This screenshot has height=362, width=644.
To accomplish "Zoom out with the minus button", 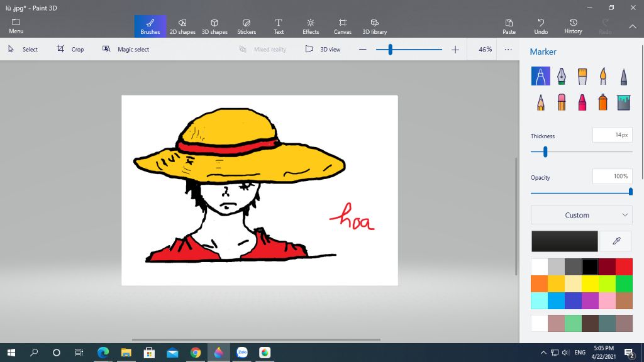I will (362, 50).
